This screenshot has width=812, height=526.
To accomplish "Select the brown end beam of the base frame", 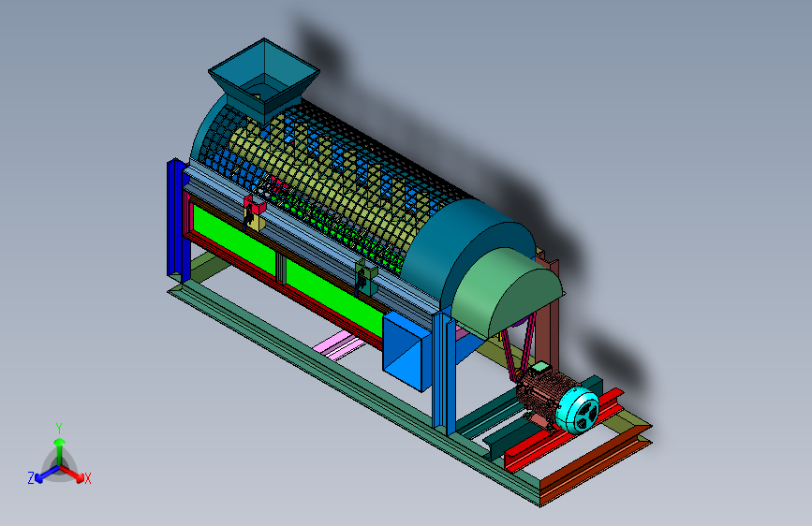I will click(596, 465).
